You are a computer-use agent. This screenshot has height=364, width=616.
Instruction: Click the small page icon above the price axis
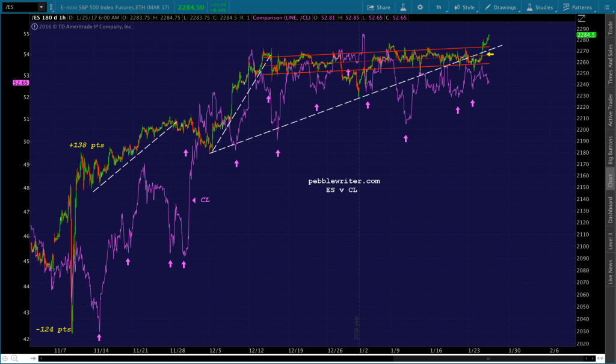click(x=581, y=19)
